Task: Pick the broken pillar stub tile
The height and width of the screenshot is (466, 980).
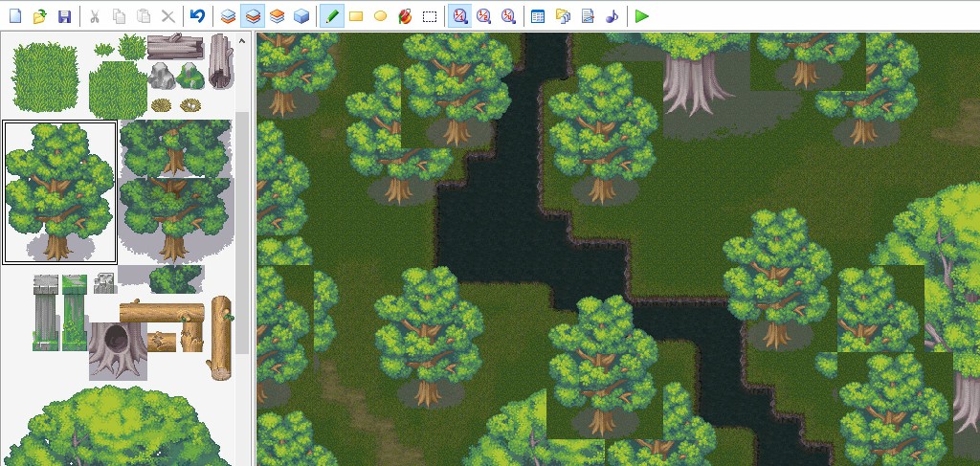Action: pyautogui.click(x=105, y=283)
